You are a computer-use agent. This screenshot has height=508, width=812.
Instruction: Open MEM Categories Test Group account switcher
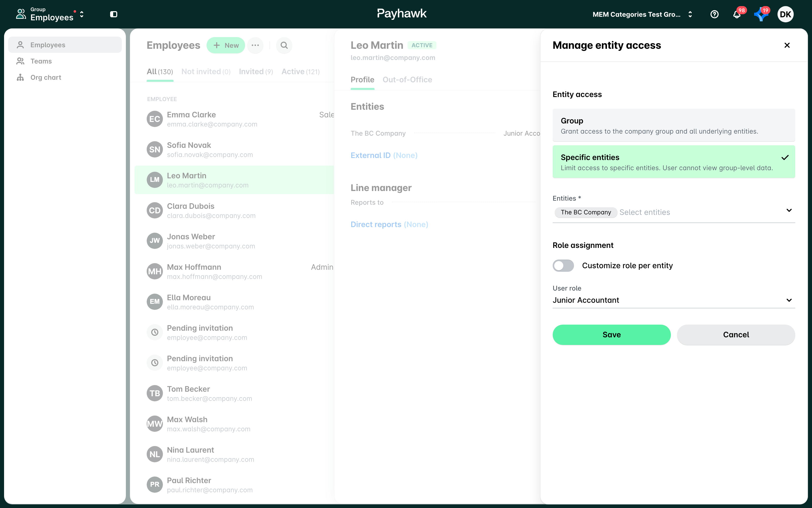click(x=642, y=14)
